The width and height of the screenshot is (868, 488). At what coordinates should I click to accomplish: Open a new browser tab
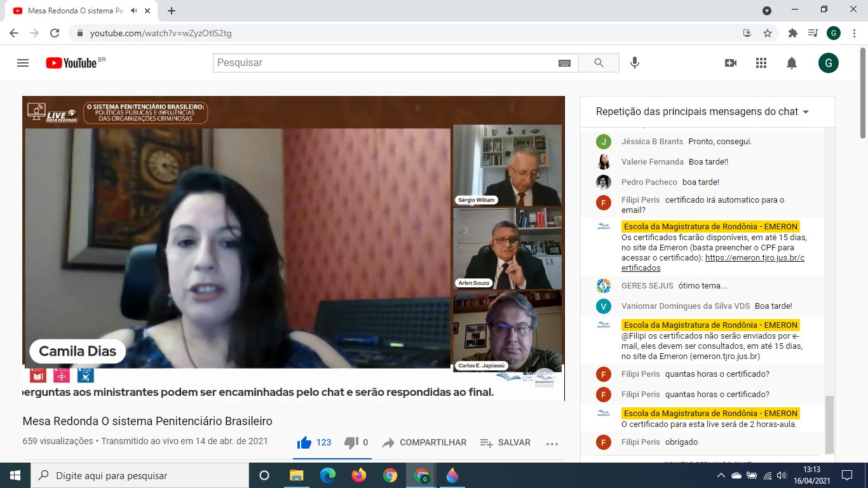click(x=172, y=11)
